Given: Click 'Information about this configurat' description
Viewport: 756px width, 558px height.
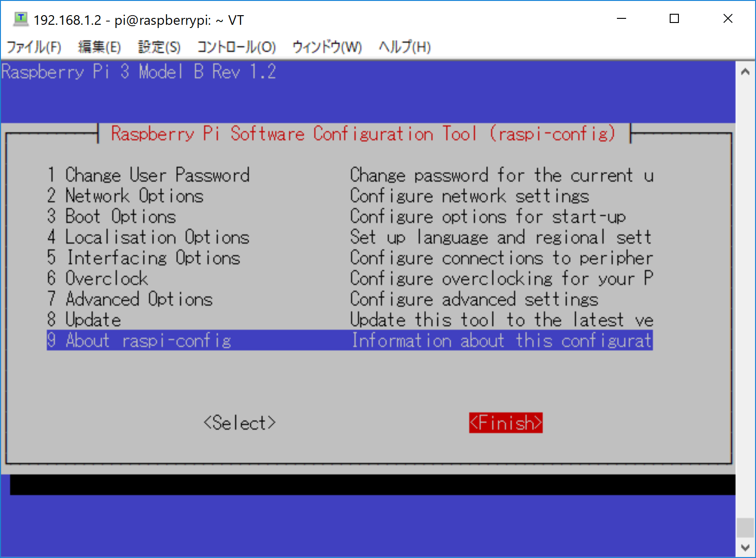Looking at the screenshot, I should point(501,340).
